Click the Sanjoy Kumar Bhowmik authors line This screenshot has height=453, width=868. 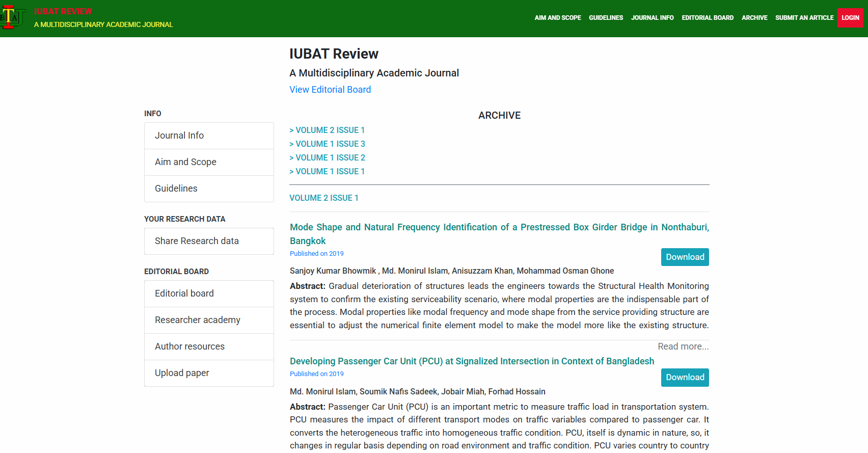(x=452, y=271)
